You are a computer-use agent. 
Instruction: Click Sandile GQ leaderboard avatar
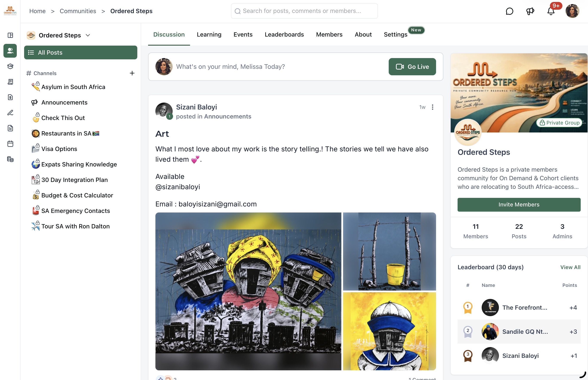(x=490, y=332)
